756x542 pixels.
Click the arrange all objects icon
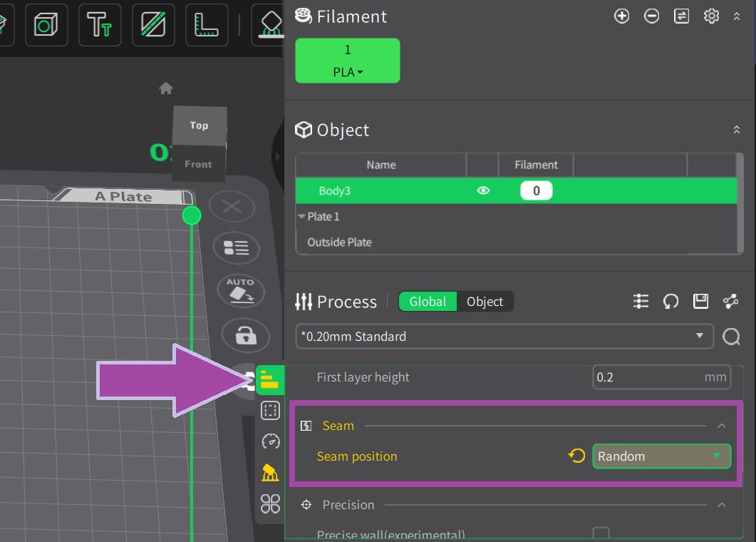click(236, 248)
